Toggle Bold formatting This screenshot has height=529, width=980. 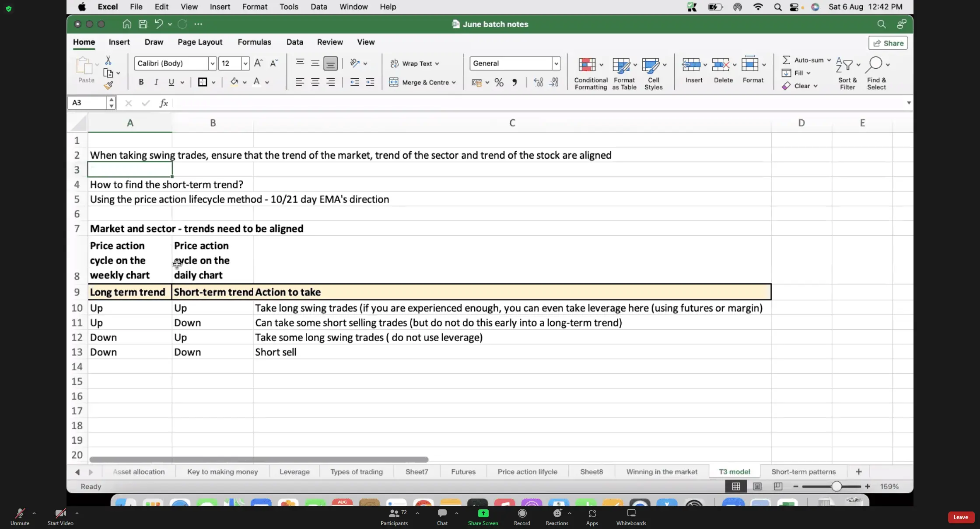click(x=141, y=82)
